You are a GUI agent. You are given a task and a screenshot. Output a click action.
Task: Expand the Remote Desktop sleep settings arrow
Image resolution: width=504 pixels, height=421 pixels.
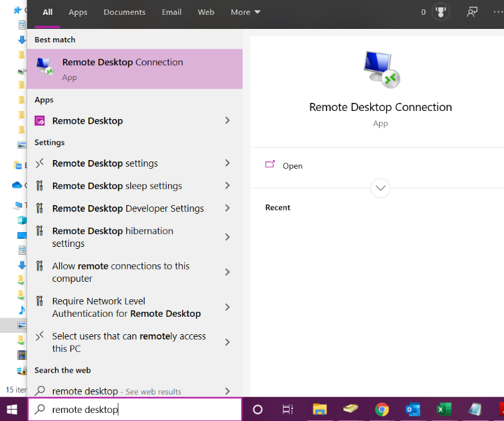(x=228, y=186)
